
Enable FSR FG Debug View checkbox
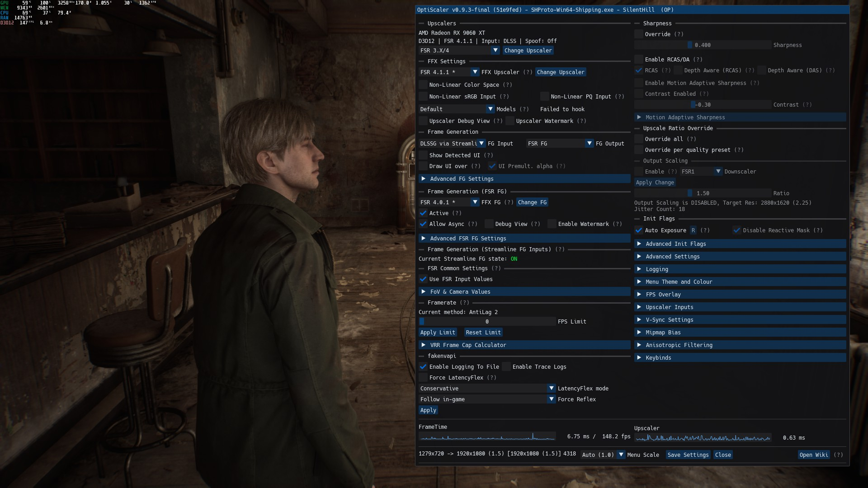coord(489,224)
